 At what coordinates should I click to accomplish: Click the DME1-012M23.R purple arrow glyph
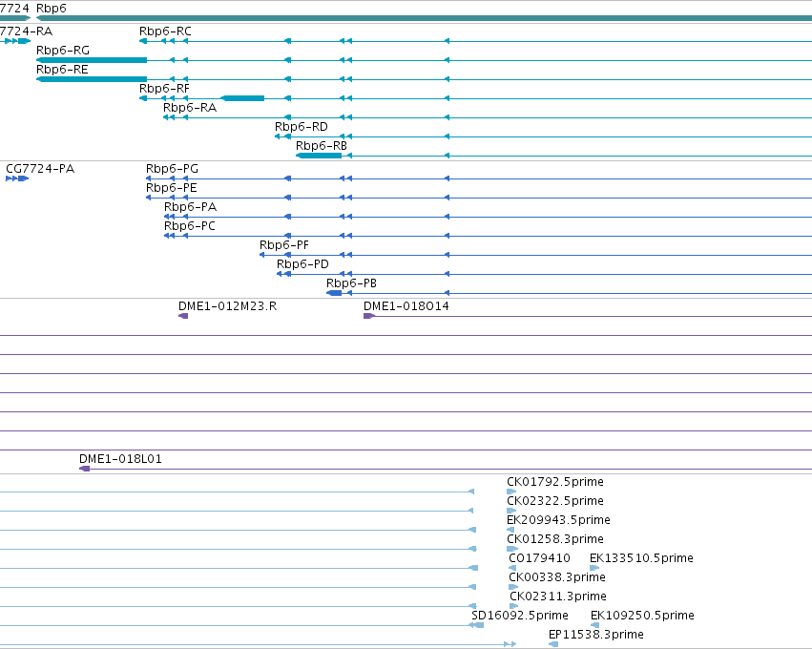click(x=183, y=316)
